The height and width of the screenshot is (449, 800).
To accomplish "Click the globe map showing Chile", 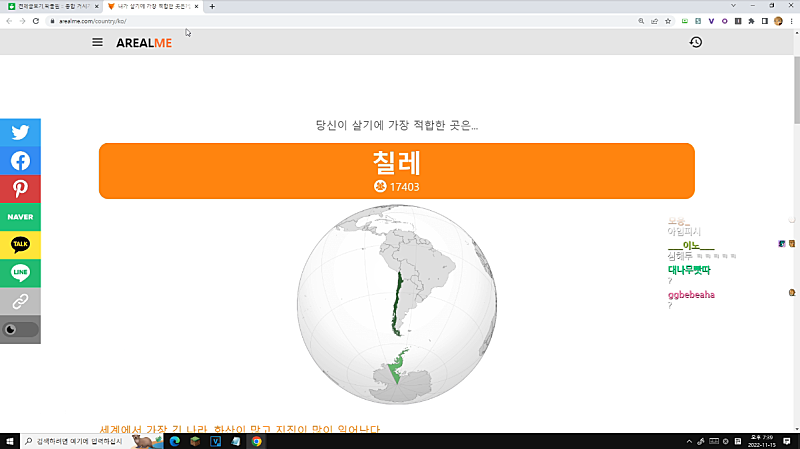I will [x=397, y=305].
